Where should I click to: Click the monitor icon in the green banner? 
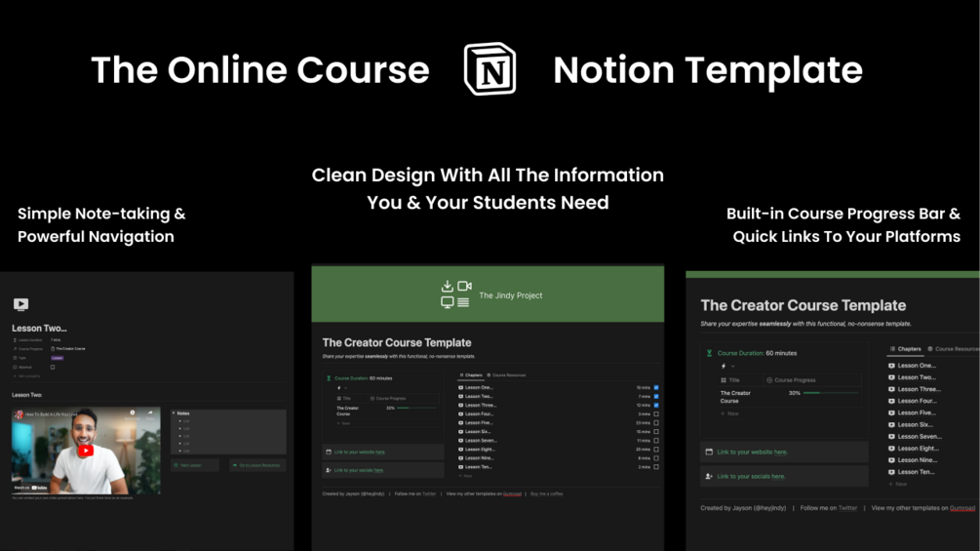447,302
